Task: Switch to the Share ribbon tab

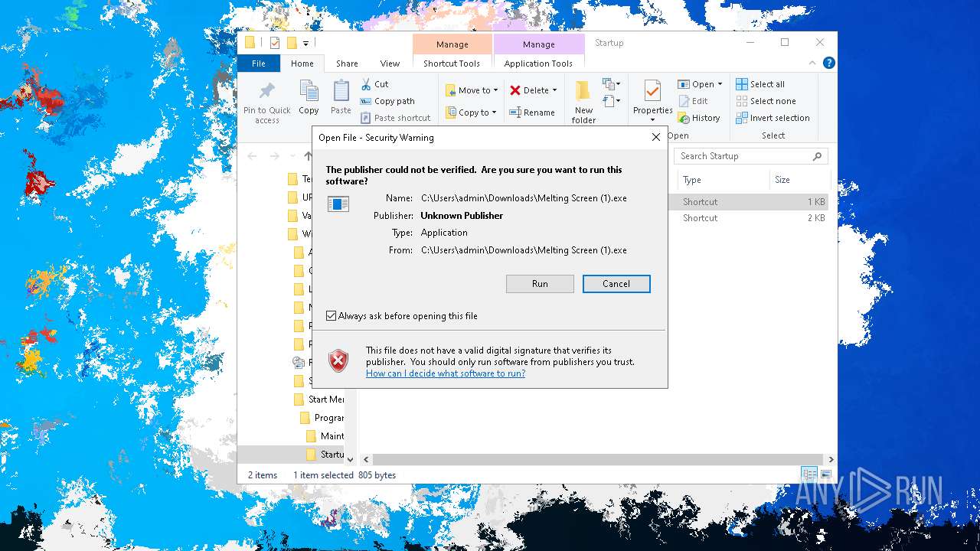Action: pos(347,64)
